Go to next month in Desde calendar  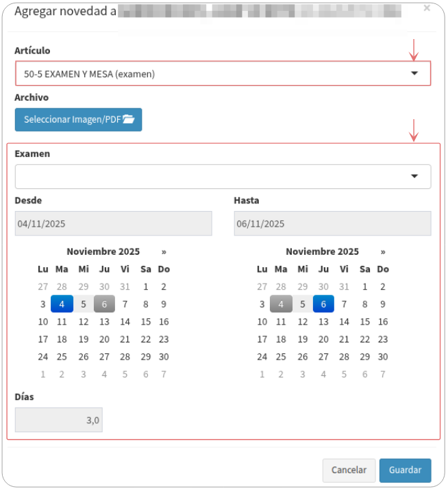(164, 251)
